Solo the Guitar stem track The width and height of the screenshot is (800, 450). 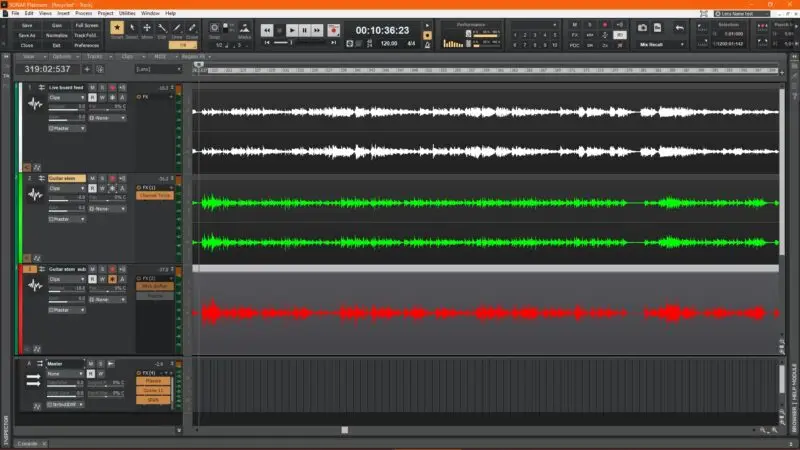coord(100,178)
